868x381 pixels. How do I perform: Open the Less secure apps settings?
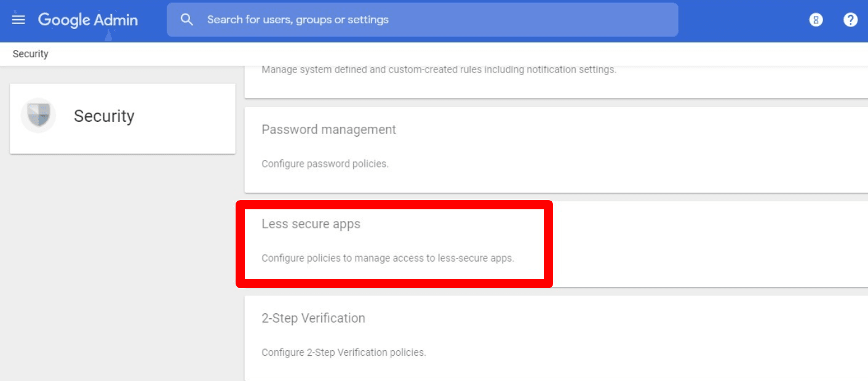coord(311,223)
